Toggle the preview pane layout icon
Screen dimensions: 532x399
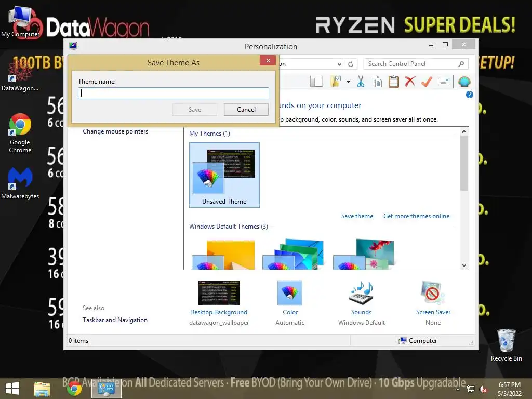[x=316, y=82]
